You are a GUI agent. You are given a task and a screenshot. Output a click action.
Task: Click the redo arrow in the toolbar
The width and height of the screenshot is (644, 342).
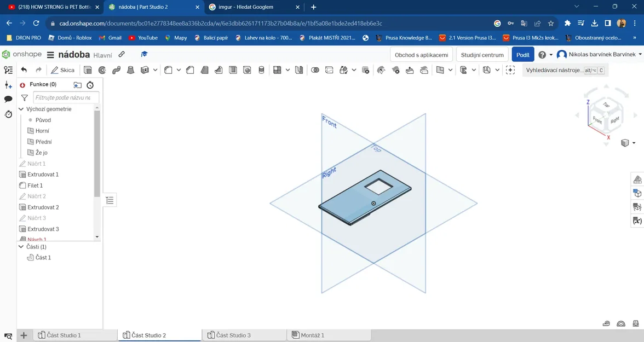click(38, 70)
